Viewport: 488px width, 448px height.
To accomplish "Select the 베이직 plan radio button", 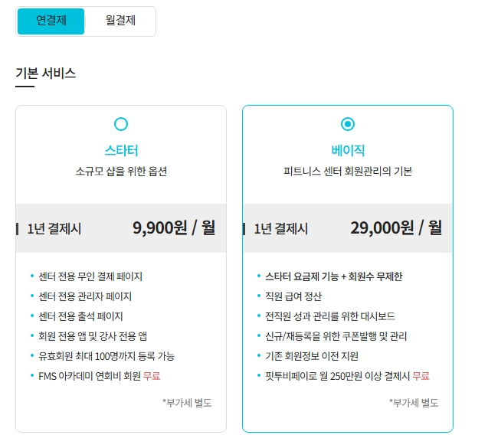I will [348, 124].
